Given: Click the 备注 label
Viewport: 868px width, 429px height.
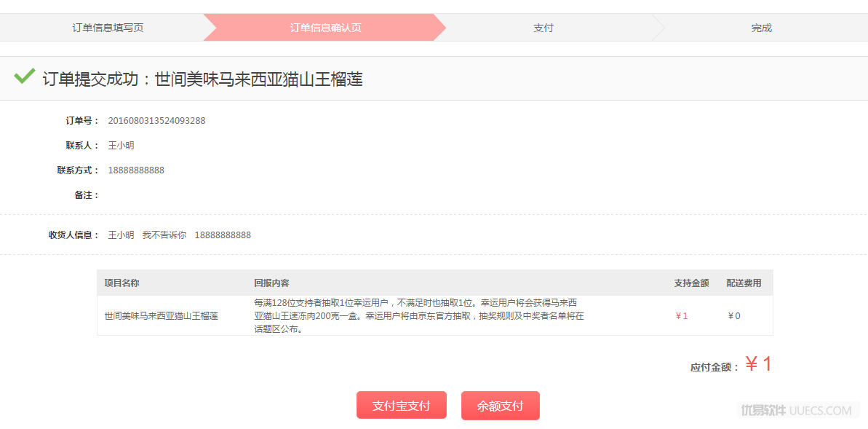Looking at the screenshot, I should tap(87, 195).
